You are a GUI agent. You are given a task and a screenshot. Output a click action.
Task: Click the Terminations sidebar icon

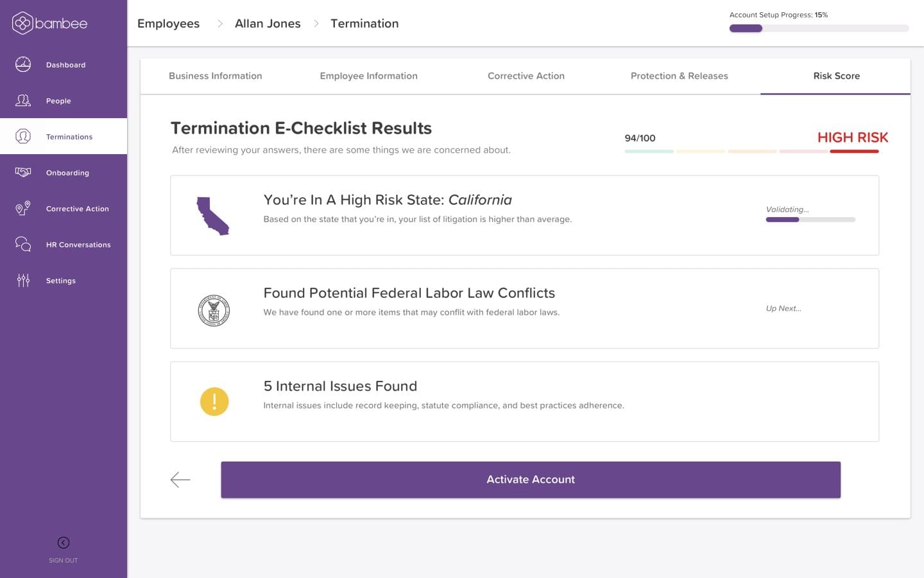[x=23, y=136]
